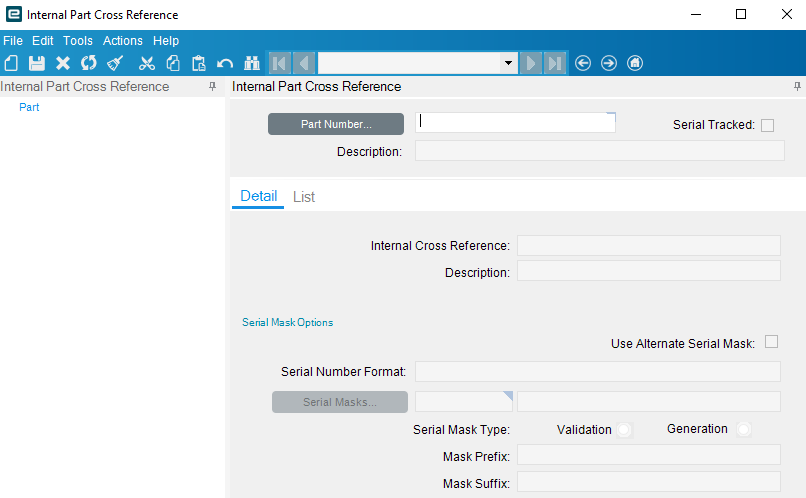Go to next record navigation button

pos(530,63)
